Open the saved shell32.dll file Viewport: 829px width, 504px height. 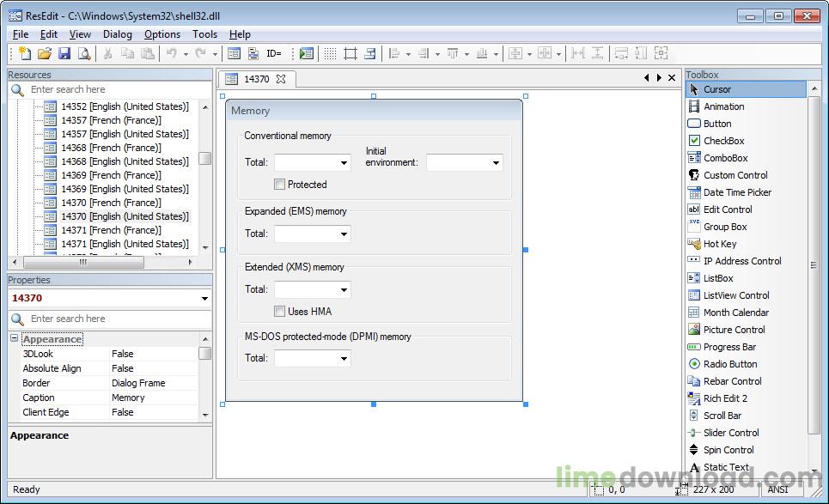45,53
